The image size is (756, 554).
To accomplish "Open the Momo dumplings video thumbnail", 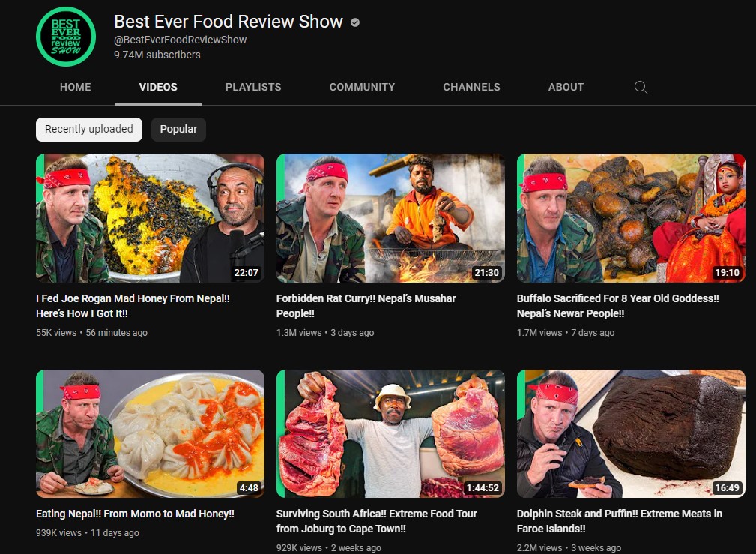I will click(x=151, y=433).
